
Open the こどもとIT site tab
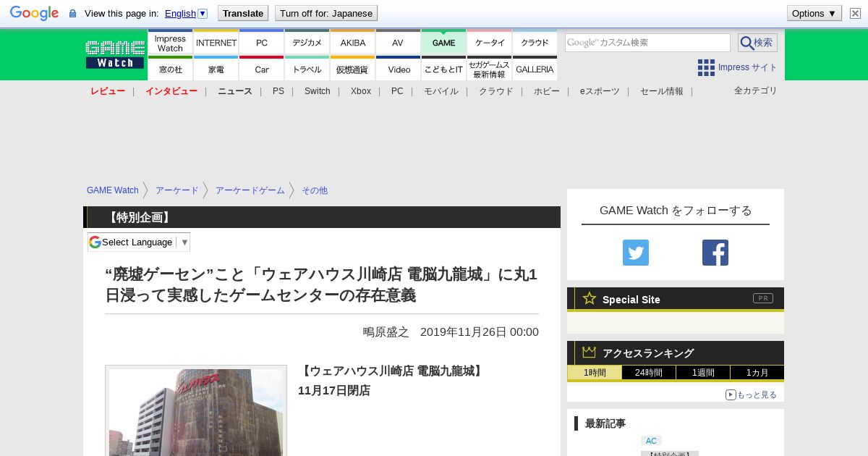coord(443,69)
